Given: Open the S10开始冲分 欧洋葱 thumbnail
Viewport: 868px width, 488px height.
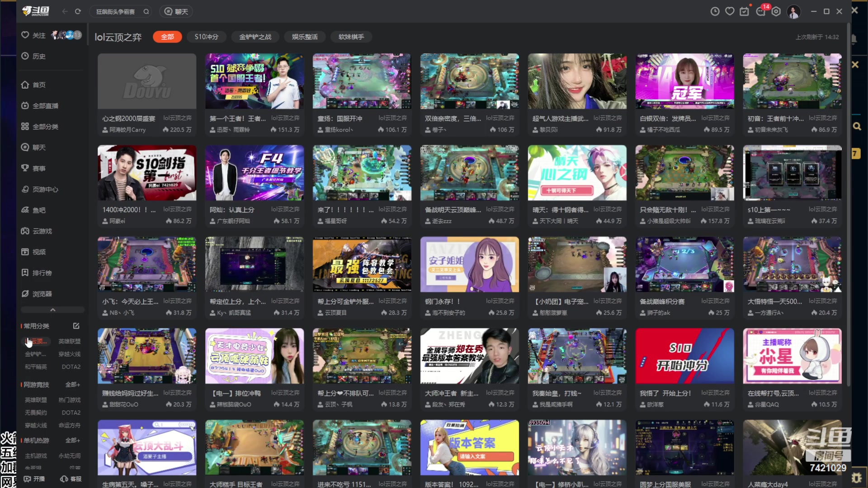Looking at the screenshot, I should [x=684, y=356].
